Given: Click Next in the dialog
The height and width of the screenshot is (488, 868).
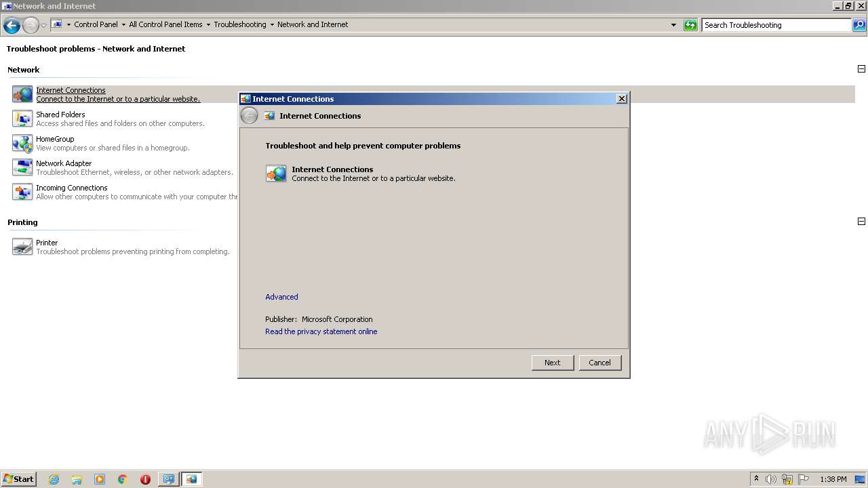Looking at the screenshot, I should (553, 363).
